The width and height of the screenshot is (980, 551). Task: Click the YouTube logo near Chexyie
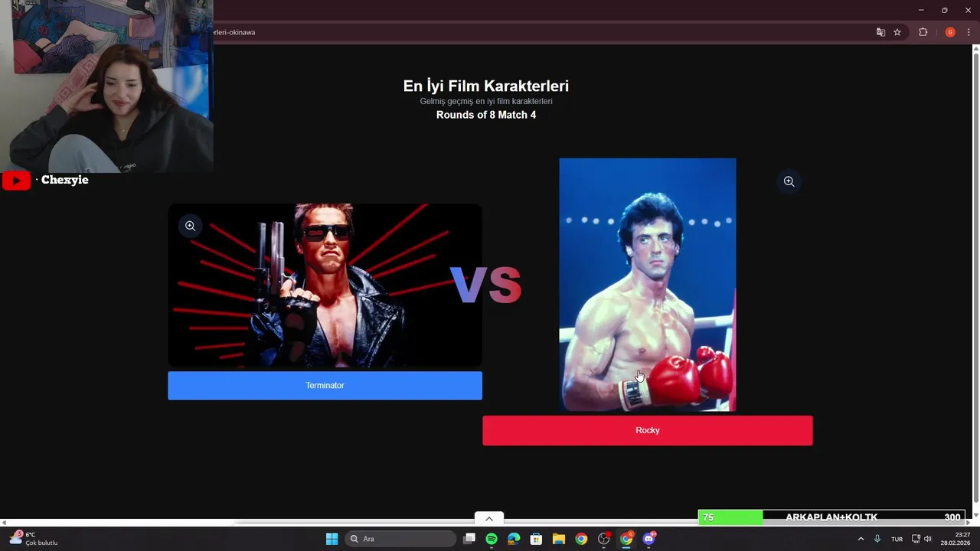pyautogui.click(x=16, y=181)
